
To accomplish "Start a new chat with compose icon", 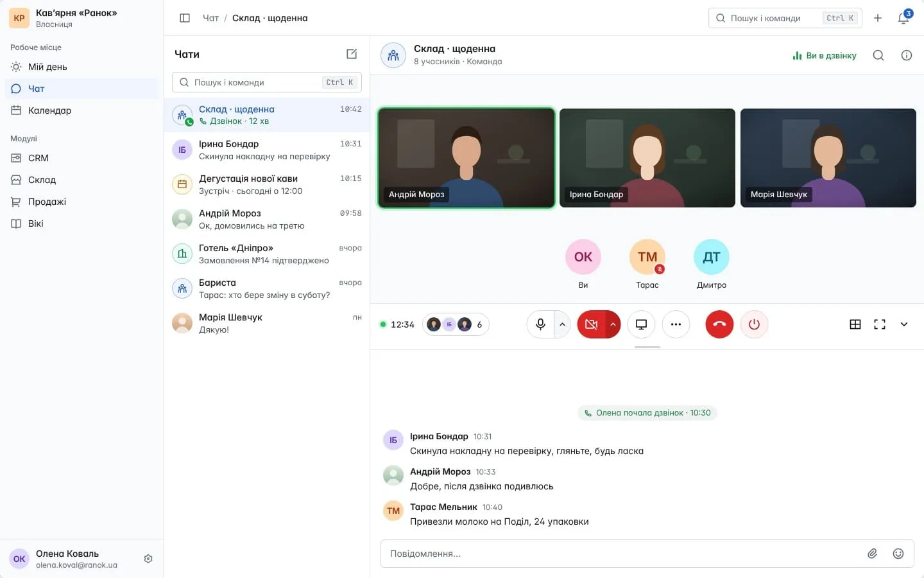I will 352,54.
